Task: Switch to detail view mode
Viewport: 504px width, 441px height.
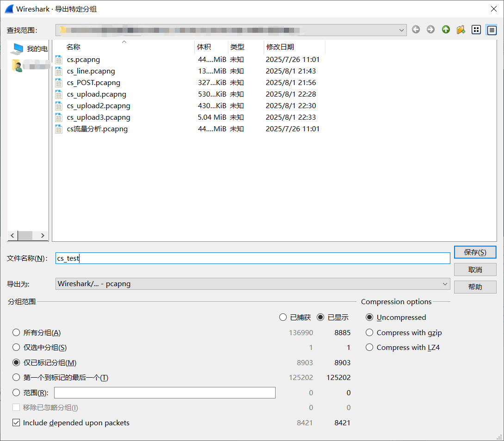Action: click(x=491, y=30)
